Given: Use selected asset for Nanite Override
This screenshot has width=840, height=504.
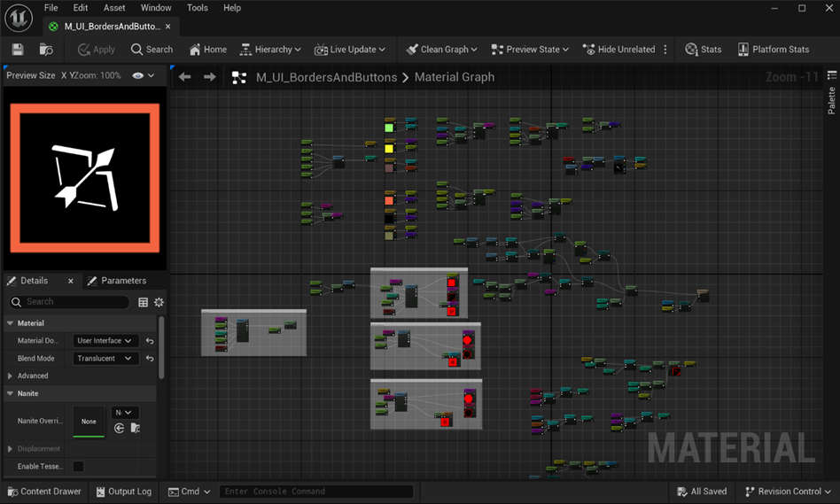Looking at the screenshot, I should (120, 428).
